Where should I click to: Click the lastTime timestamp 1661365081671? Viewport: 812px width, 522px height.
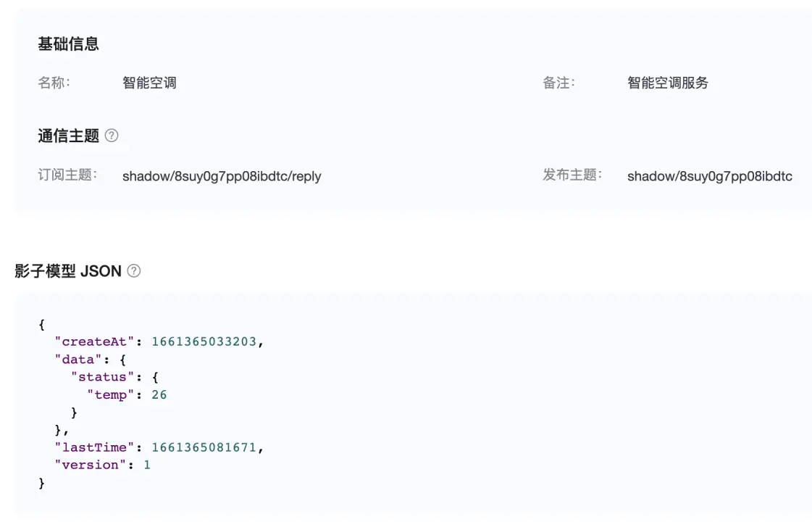point(204,447)
